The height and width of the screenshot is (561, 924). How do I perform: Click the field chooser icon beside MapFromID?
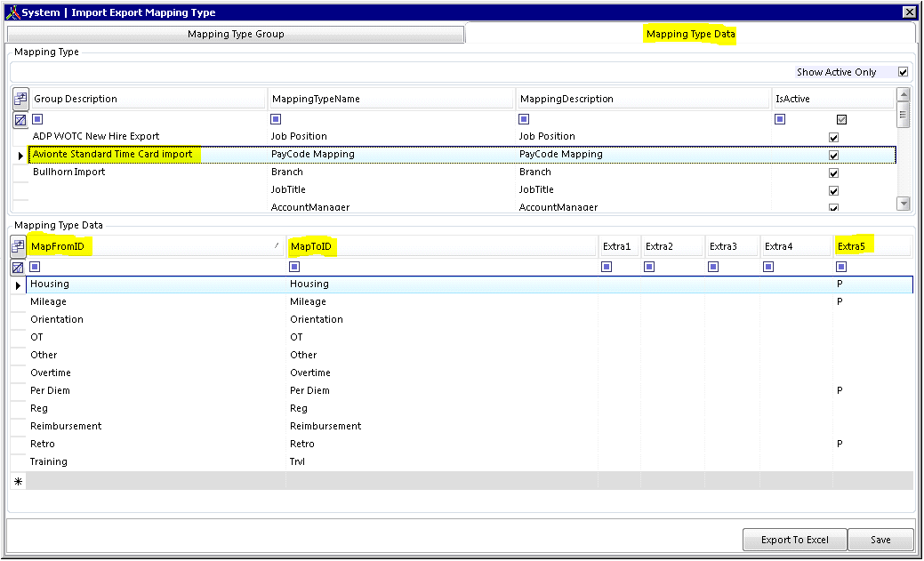[19, 246]
